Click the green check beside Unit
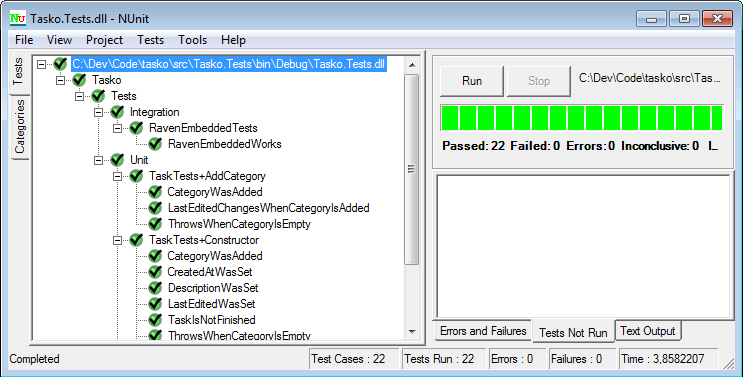743x377 pixels. [x=117, y=160]
